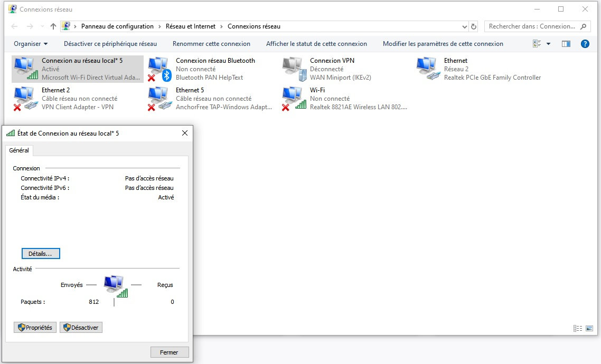
Task: Click the Bluetooth PAN HelpText label
Action: [x=209, y=78]
